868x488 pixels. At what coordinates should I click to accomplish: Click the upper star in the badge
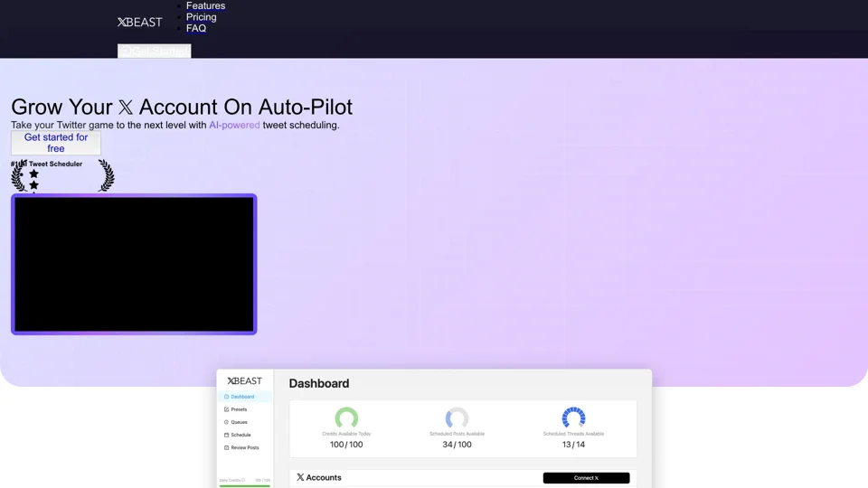33,174
